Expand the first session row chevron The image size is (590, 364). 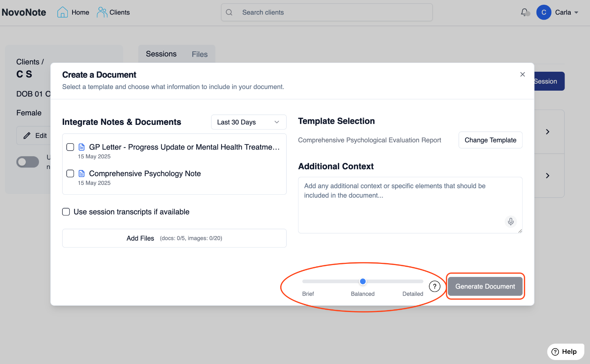547,132
